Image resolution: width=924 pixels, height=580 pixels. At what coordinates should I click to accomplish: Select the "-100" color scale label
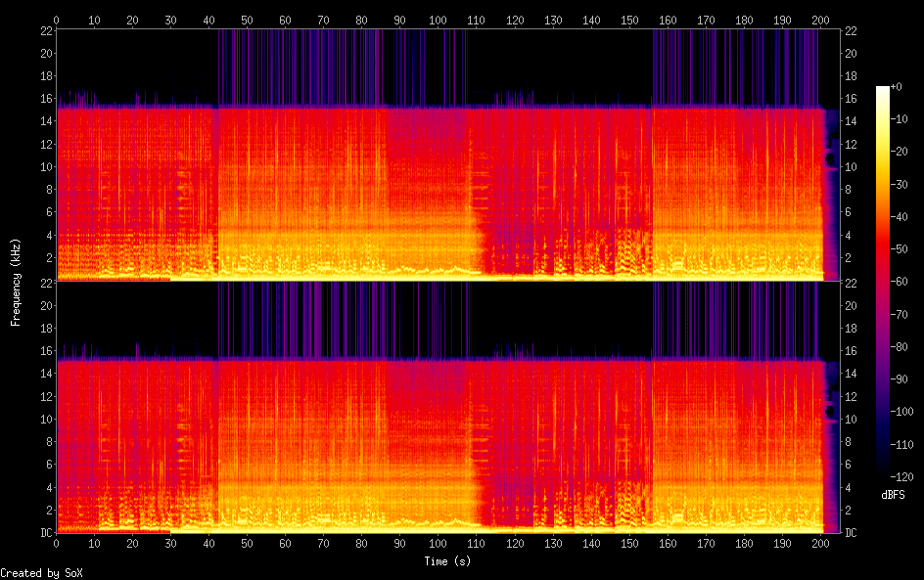(x=901, y=412)
